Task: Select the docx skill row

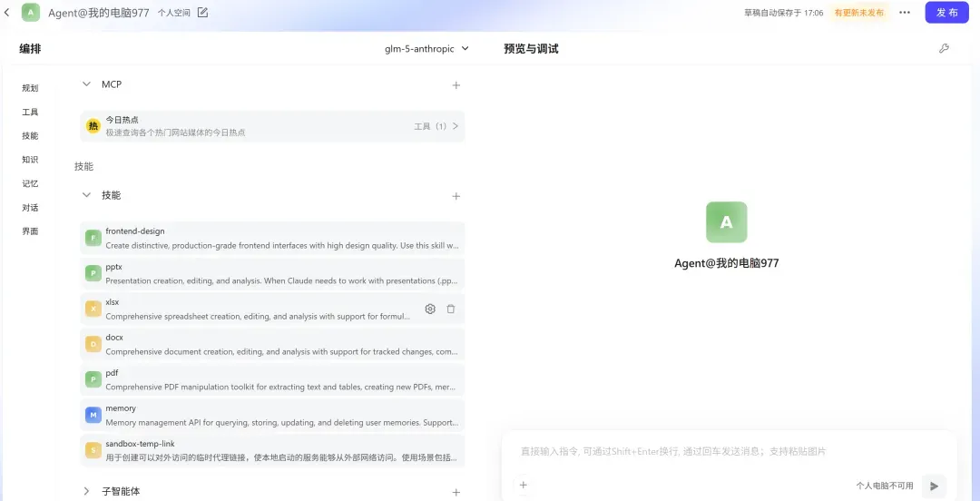Action: tap(272, 344)
